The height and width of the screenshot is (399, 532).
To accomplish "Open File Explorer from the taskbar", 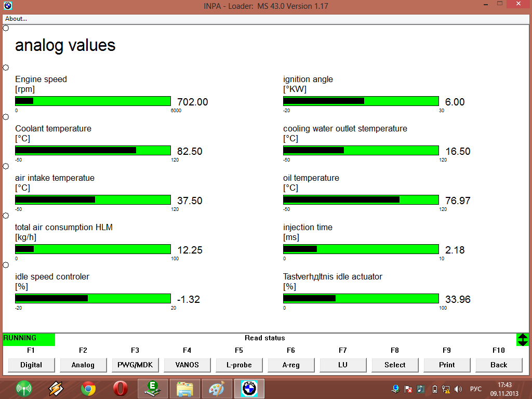I will pos(185,388).
